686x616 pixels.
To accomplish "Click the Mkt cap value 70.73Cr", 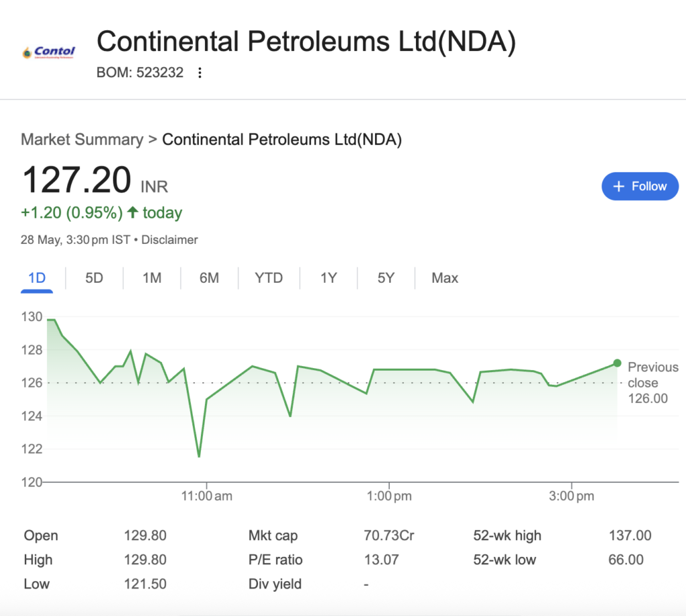I will (x=389, y=536).
